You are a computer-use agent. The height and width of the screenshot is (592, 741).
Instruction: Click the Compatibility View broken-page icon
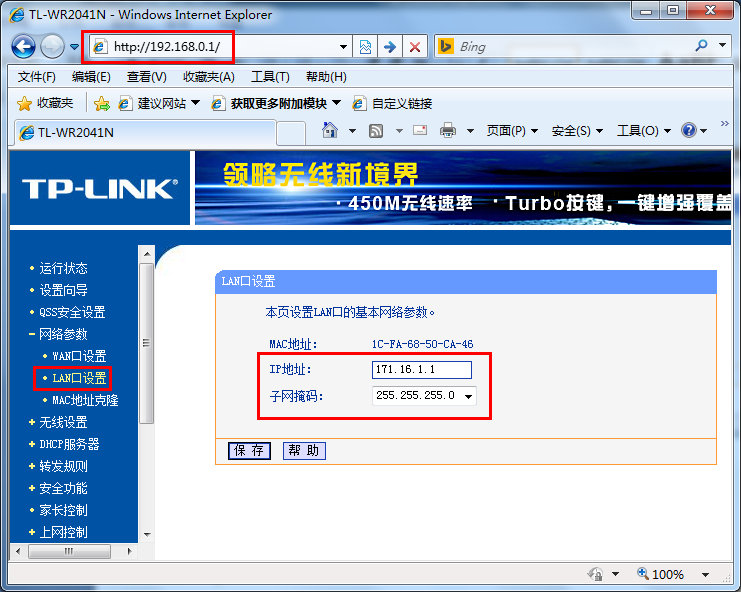tap(365, 47)
